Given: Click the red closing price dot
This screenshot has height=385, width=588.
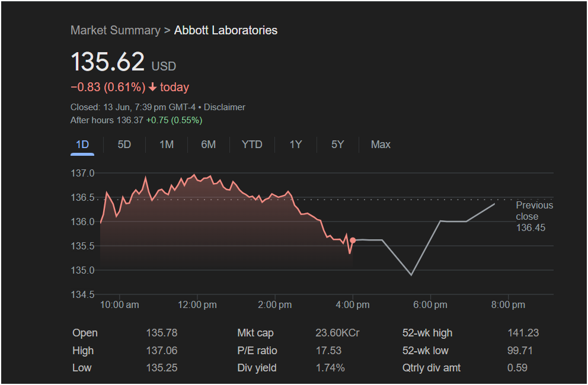Looking at the screenshot, I should [353, 240].
